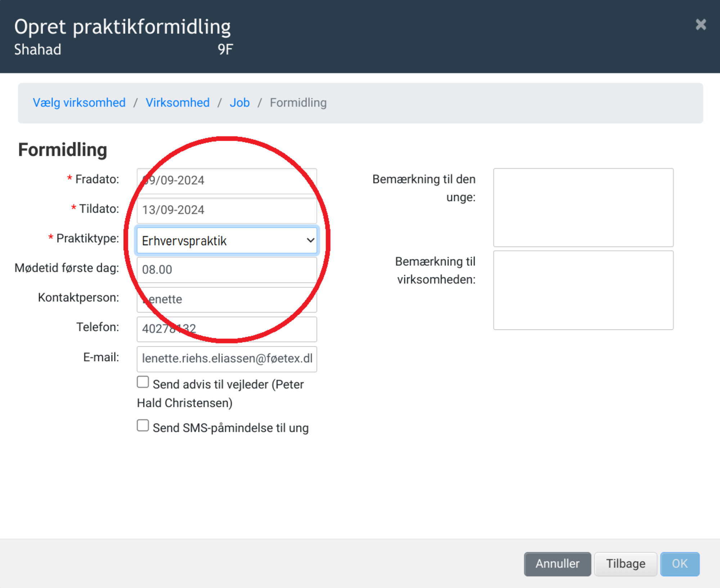This screenshot has height=588, width=720.
Task: Focus the E-mail address field
Action: (227, 359)
